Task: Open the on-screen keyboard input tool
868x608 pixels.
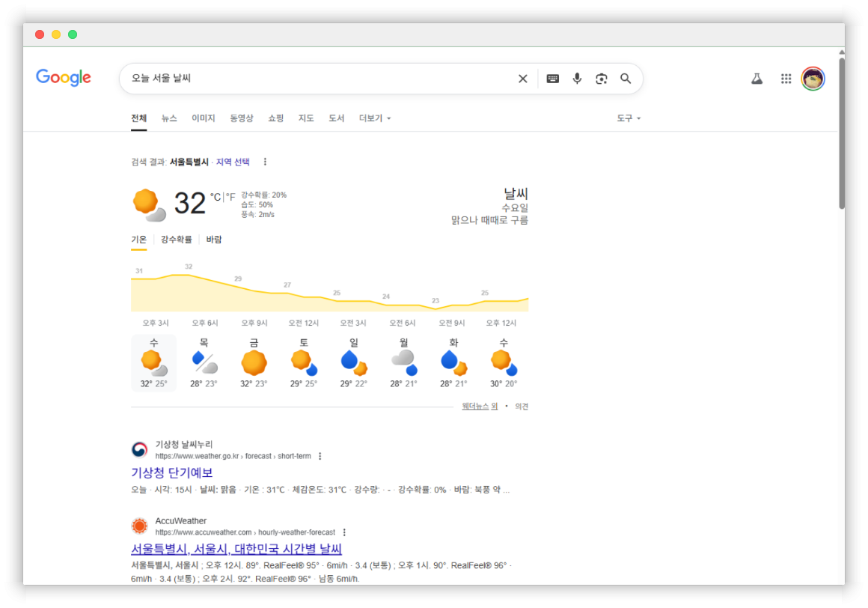Action: (553, 79)
